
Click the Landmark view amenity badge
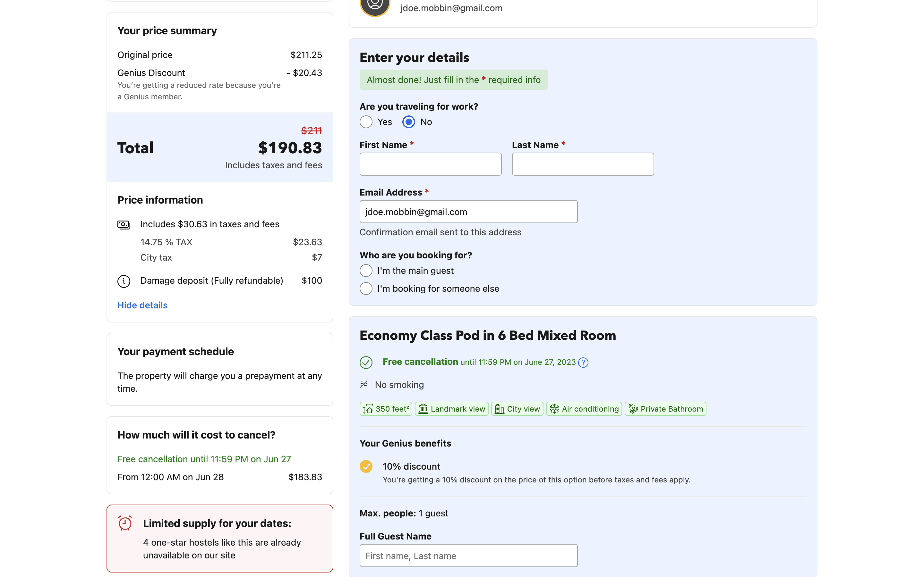pos(451,409)
